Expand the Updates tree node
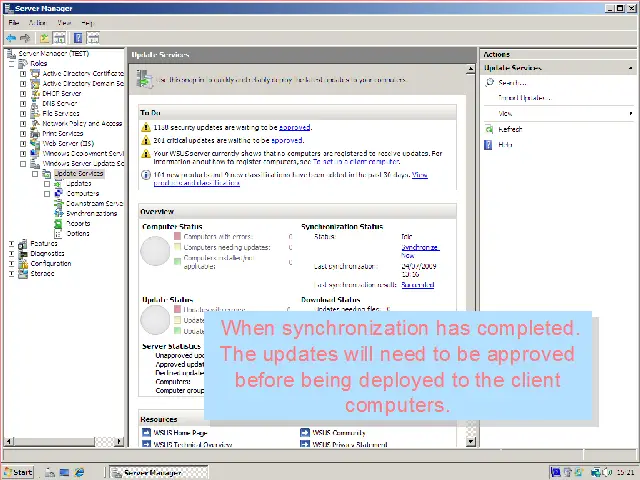 click(x=47, y=184)
